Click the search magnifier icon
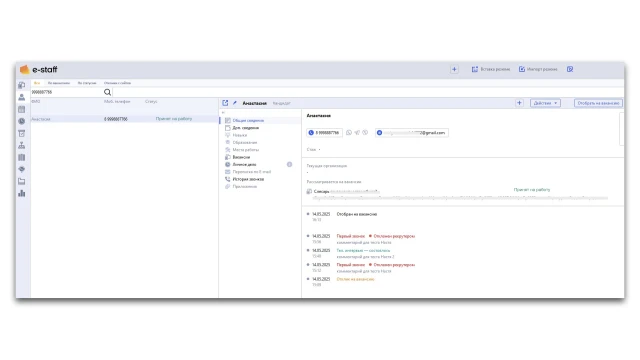640x360 pixels. [x=107, y=92]
